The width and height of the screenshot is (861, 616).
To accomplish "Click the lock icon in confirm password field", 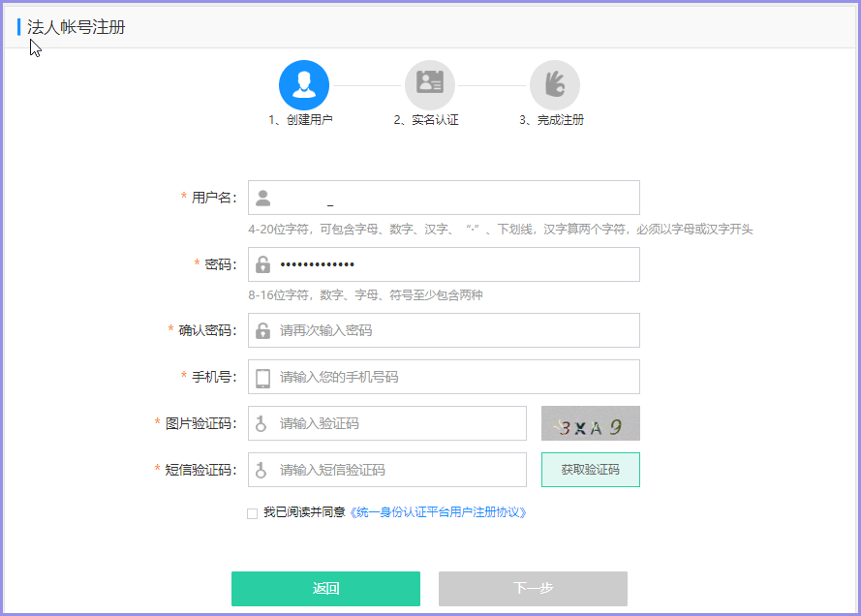I will coord(263,330).
